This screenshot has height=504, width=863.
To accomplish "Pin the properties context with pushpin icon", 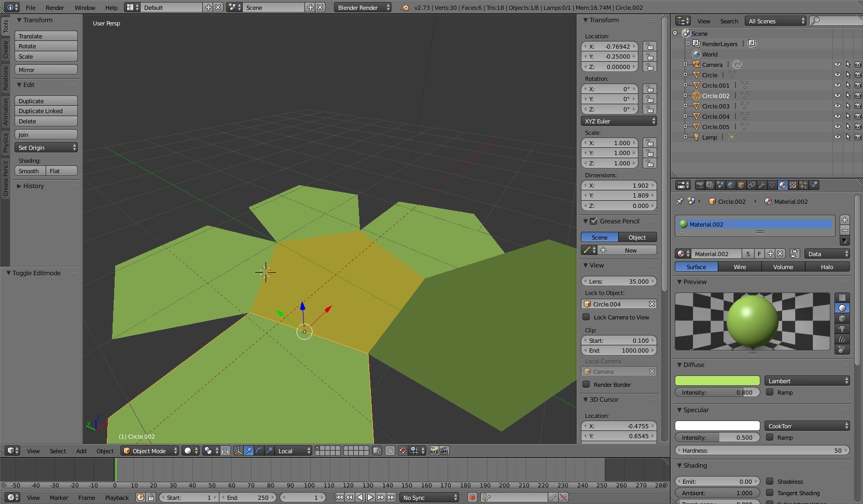I will coord(680,201).
